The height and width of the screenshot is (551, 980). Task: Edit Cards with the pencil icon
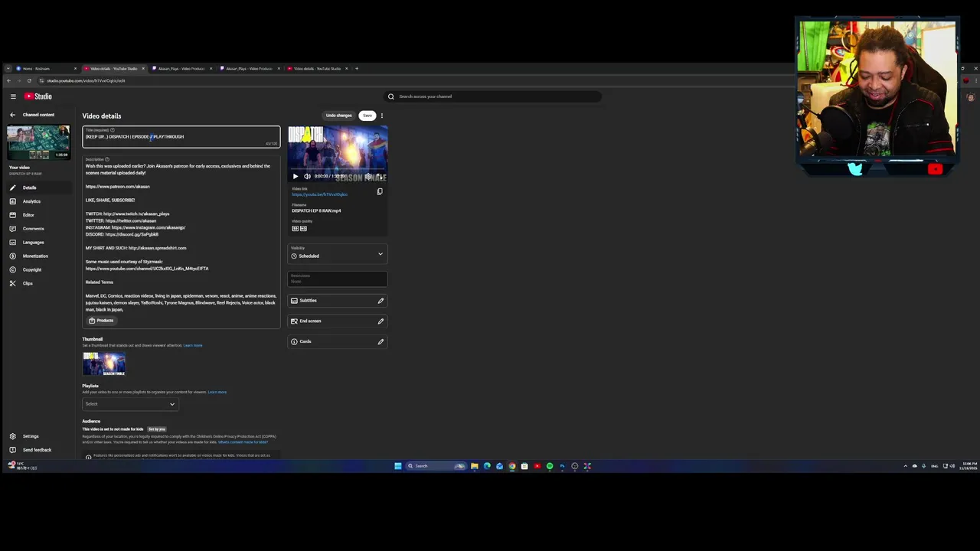click(x=381, y=341)
